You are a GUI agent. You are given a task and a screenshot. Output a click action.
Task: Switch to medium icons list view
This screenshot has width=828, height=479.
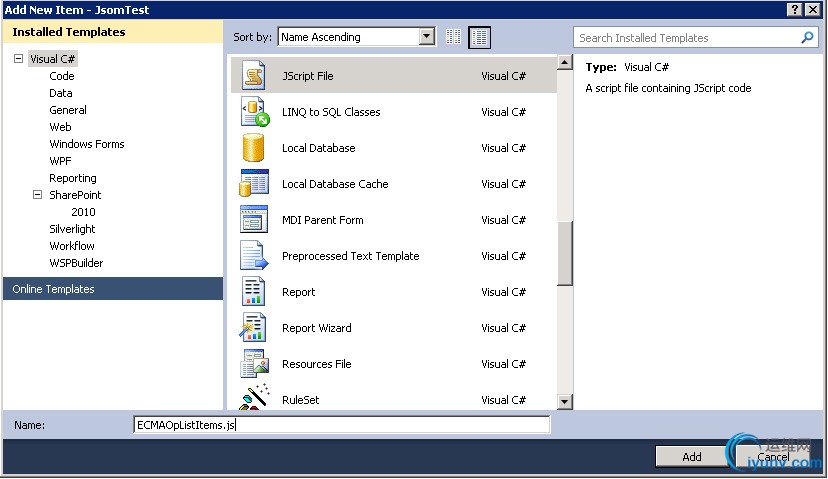click(479, 37)
